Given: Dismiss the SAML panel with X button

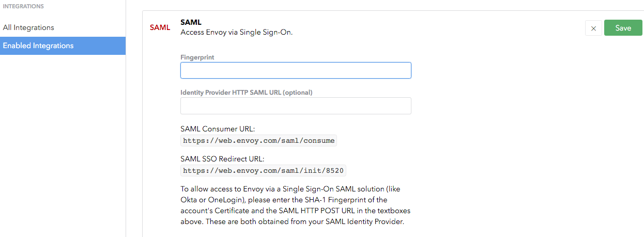Looking at the screenshot, I should pos(593,28).
